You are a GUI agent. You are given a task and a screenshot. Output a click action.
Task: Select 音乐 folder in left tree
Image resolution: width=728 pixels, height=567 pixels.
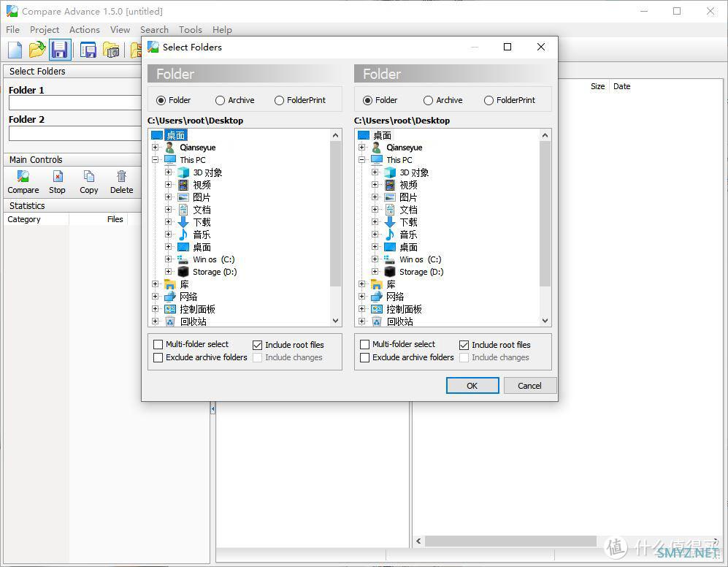pos(202,235)
